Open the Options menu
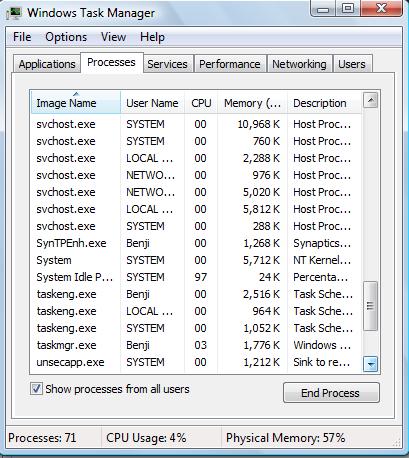Image resolution: width=409 pixels, height=458 pixels. [x=66, y=37]
